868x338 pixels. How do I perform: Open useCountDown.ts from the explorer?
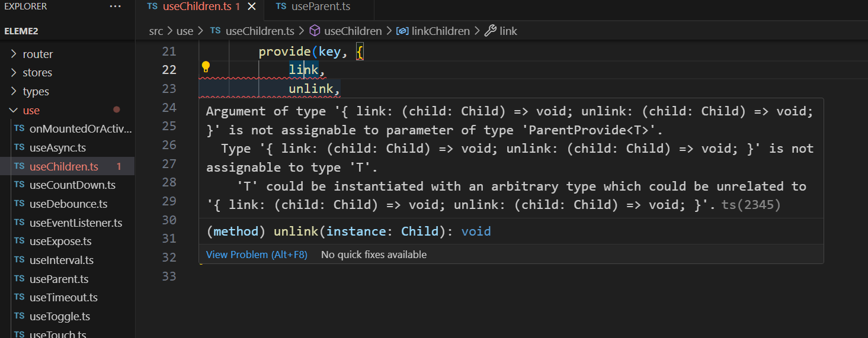[x=72, y=185]
